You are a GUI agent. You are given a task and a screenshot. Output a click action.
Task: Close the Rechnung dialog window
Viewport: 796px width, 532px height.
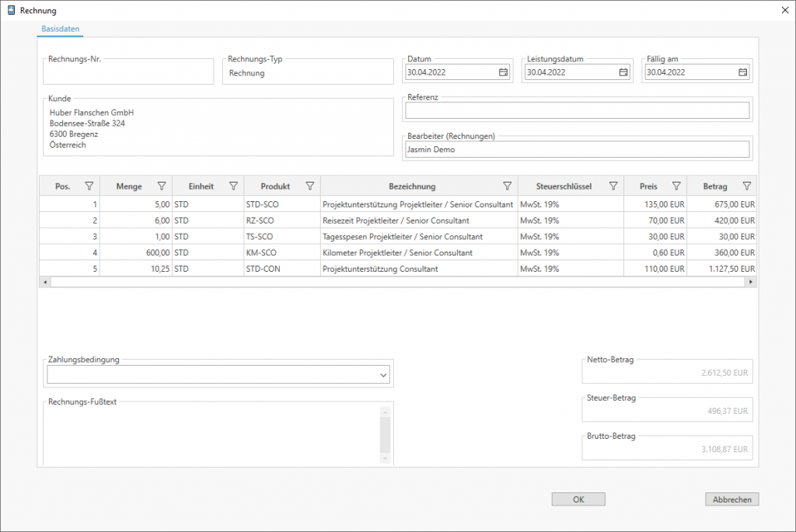[785, 10]
